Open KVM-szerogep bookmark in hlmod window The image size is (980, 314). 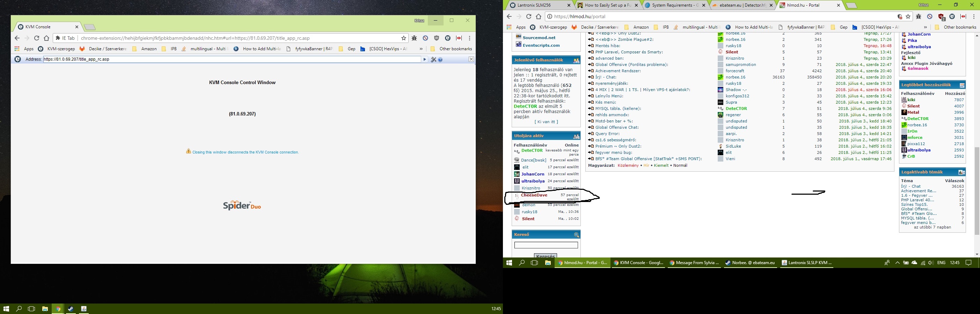[x=548, y=27]
